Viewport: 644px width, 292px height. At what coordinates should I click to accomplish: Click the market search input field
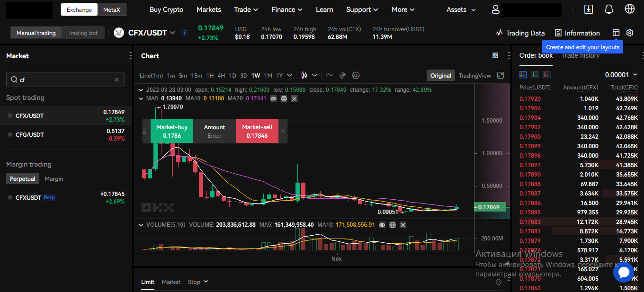coord(65,80)
